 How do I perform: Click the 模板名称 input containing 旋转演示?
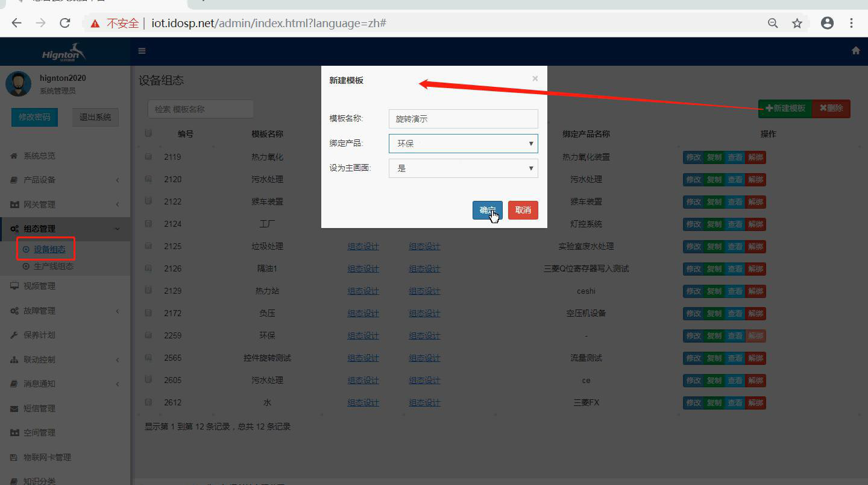click(463, 119)
